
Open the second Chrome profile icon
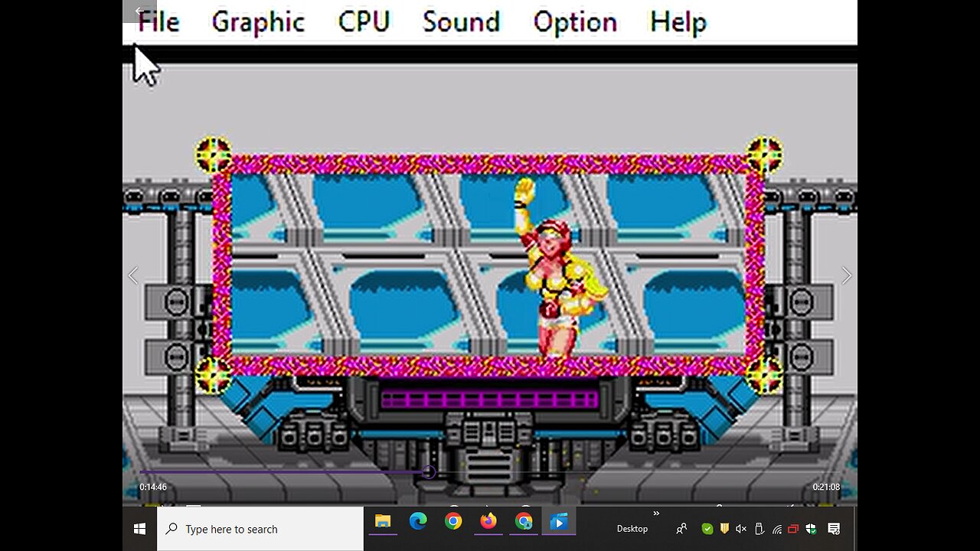point(524,522)
